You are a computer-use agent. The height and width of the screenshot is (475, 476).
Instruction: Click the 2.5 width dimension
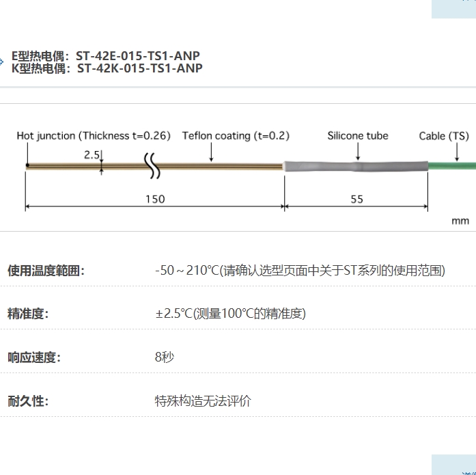pos(92,155)
